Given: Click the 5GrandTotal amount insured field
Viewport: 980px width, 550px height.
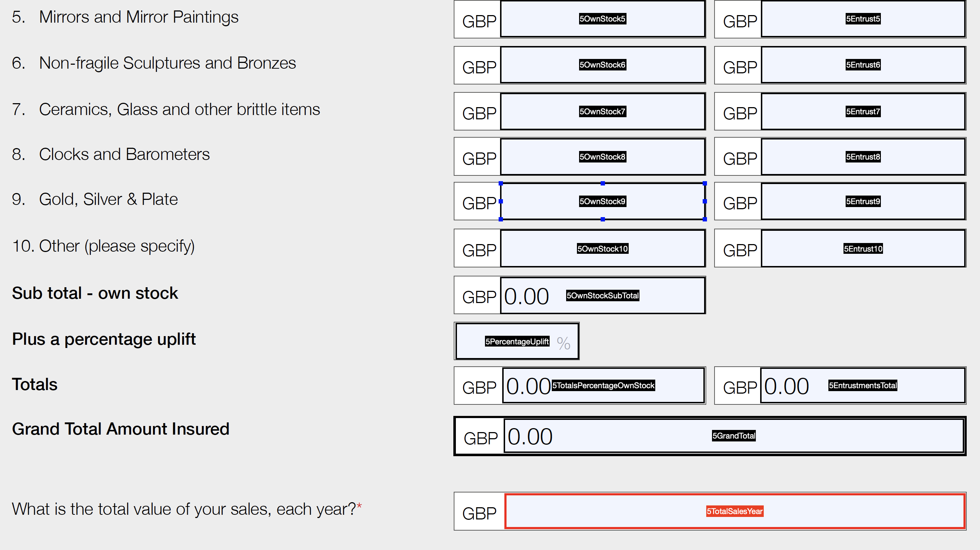Looking at the screenshot, I should [734, 436].
